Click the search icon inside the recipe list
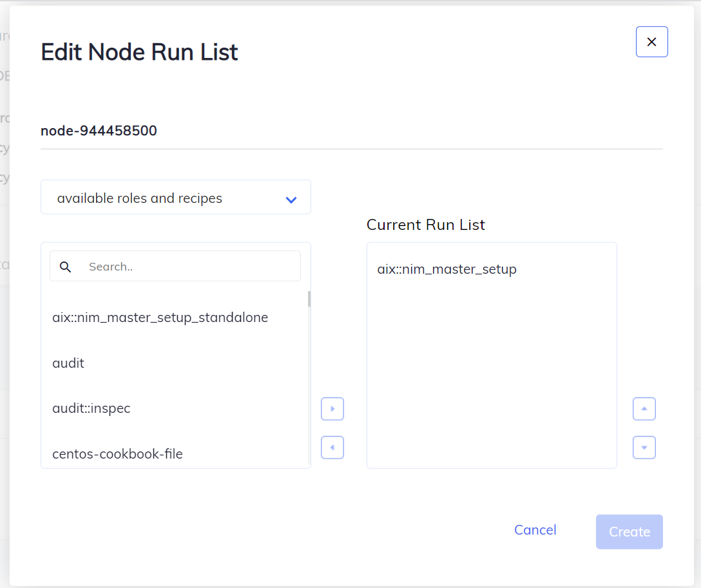This screenshot has height=588, width=701. click(65, 265)
